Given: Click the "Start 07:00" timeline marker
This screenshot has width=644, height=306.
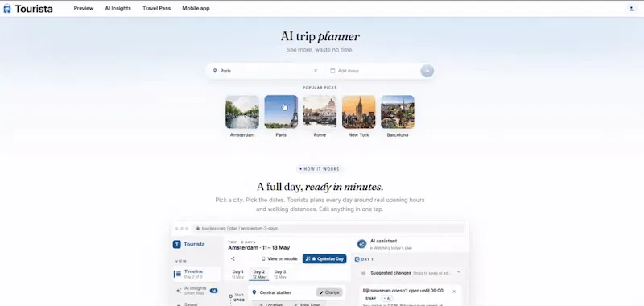Looking at the screenshot, I should tap(236, 297).
